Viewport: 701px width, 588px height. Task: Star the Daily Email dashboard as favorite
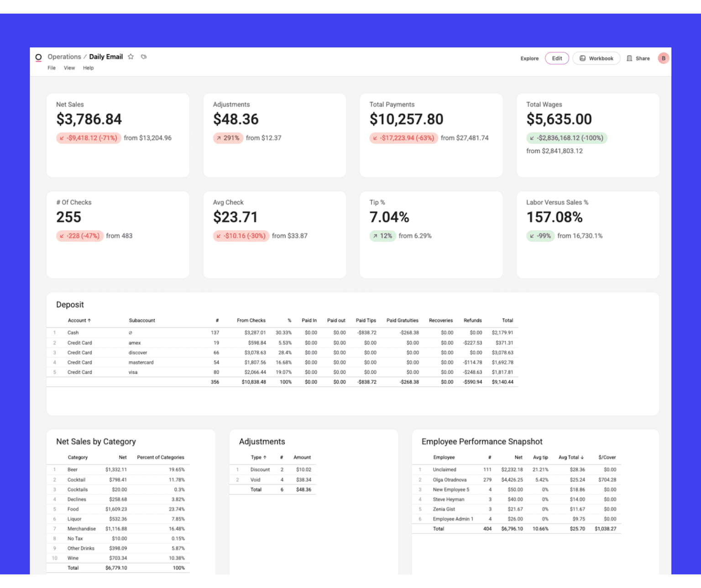coord(131,57)
